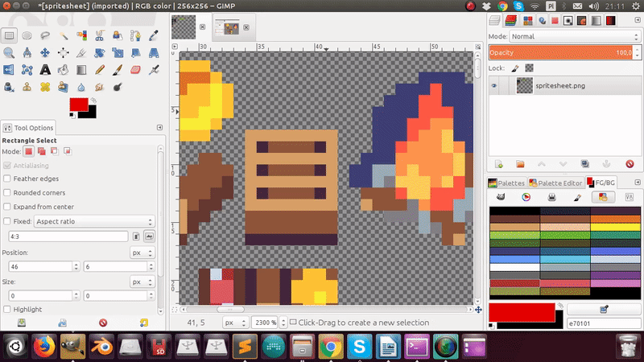Select the Ellipse Select tool

tap(27, 35)
